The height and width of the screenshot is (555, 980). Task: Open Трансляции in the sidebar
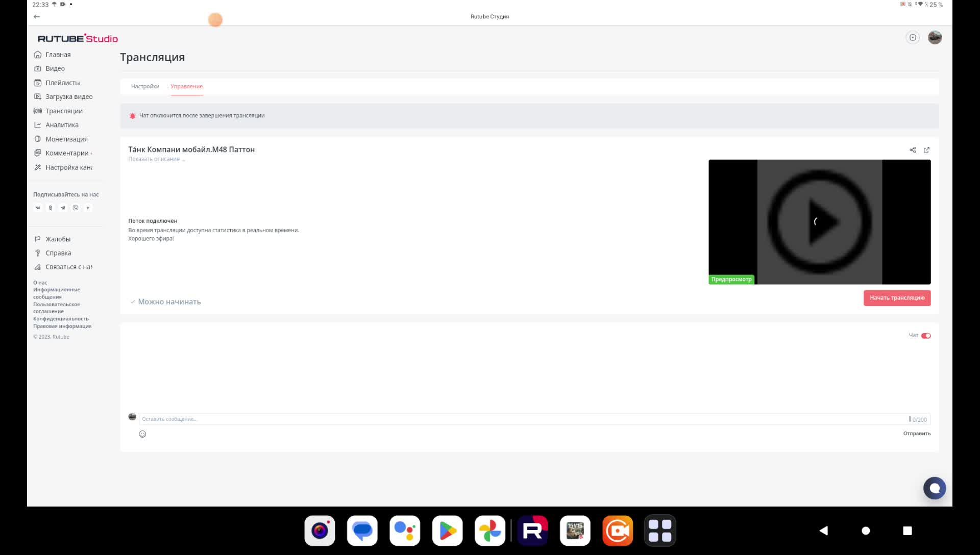(64, 111)
